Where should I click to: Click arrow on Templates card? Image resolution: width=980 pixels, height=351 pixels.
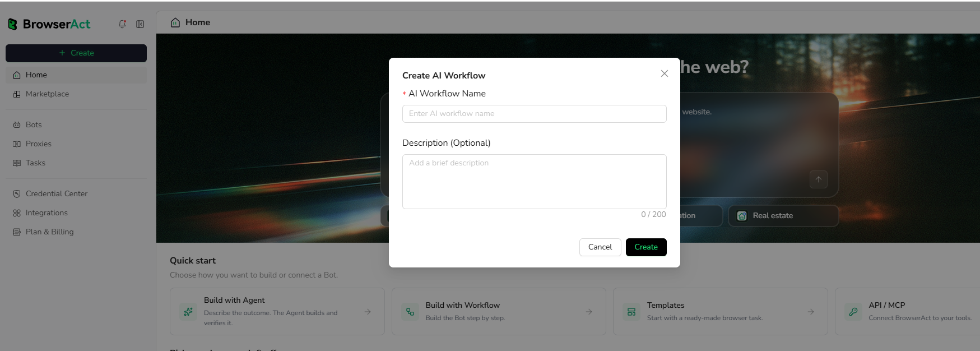[811, 312]
